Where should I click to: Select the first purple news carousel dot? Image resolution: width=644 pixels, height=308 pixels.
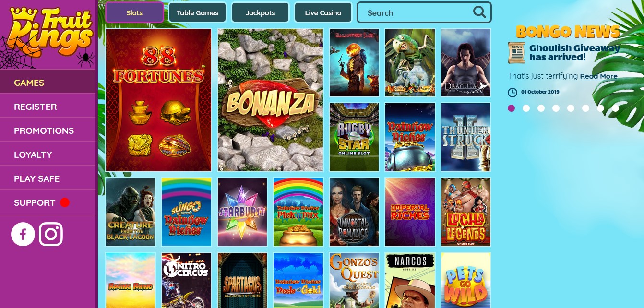pos(511,108)
